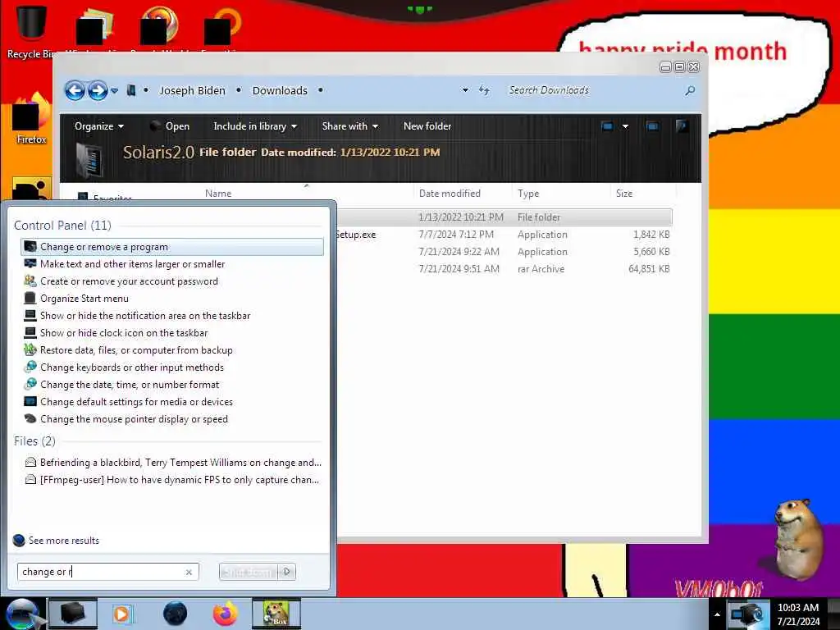Click the Solaris2.0 folder icon in the details pane
This screenshot has height=630, width=840.
tap(89, 160)
